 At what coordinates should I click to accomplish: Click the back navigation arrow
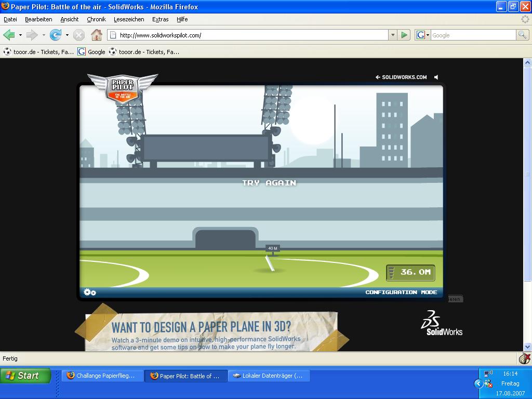click(x=9, y=35)
